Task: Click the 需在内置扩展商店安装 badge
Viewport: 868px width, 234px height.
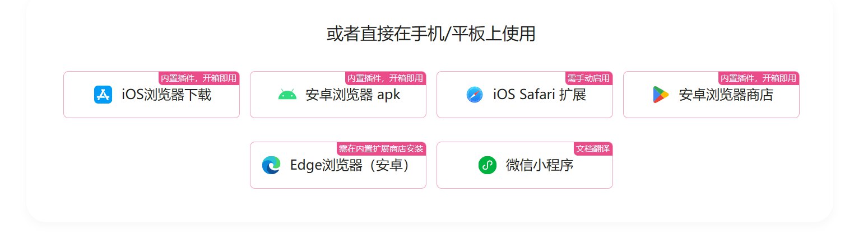Action: 381,148
